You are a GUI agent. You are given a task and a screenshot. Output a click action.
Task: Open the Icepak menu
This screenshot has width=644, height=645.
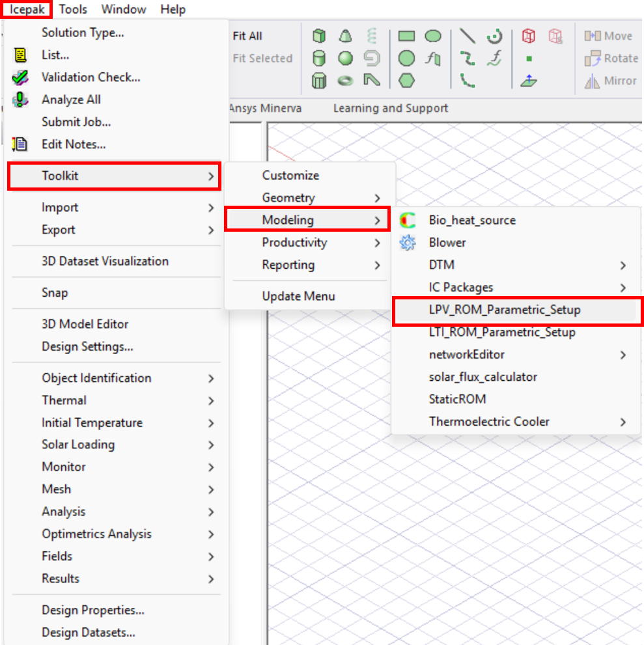click(x=27, y=9)
